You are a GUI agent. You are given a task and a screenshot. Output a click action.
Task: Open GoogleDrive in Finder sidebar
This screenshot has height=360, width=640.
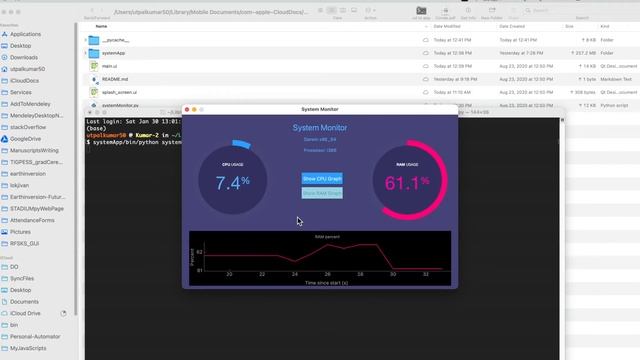[25, 139]
